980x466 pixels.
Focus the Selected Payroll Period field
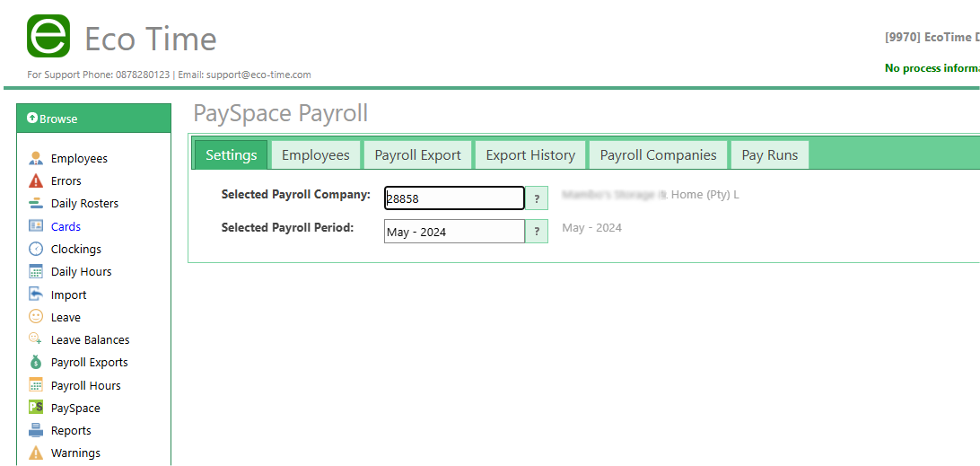pos(454,232)
